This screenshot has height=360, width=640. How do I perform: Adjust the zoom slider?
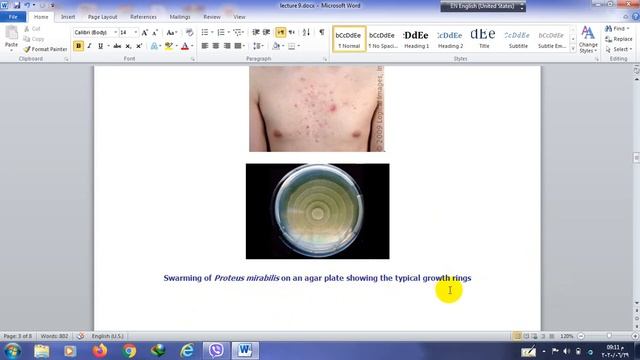608,336
